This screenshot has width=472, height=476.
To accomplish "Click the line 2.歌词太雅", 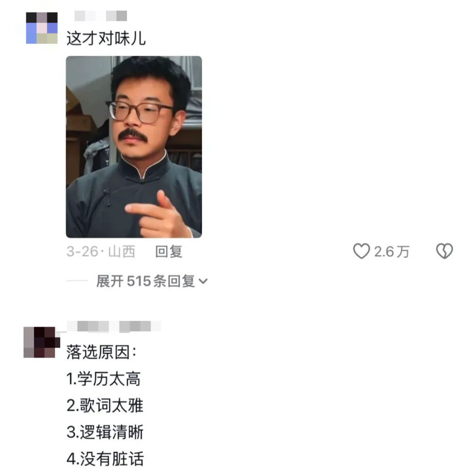I will [104, 406].
